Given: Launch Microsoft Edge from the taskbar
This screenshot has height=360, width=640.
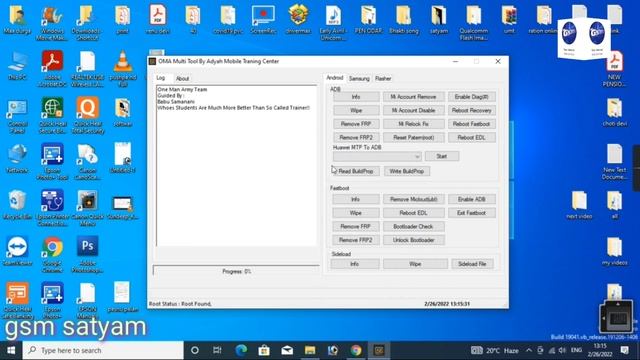Looking at the screenshot, I should point(241,350).
